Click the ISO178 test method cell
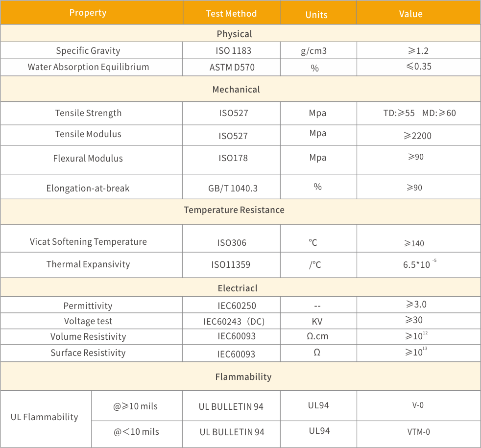481x448 pixels. coord(233,158)
